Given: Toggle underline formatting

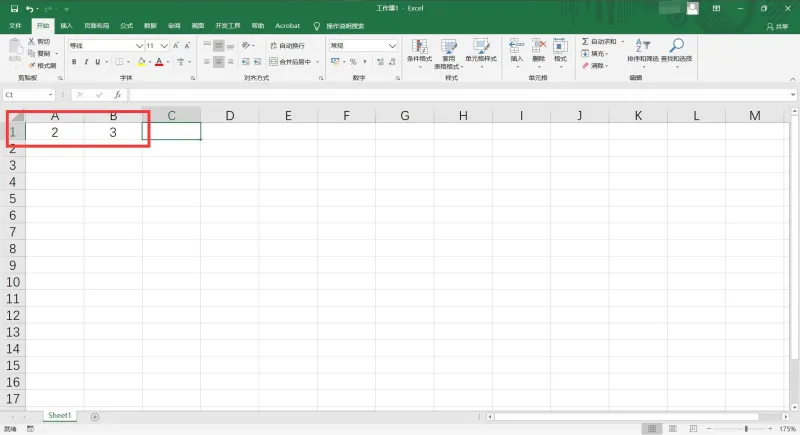Looking at the screenshot, I should (x=97, y=62).
